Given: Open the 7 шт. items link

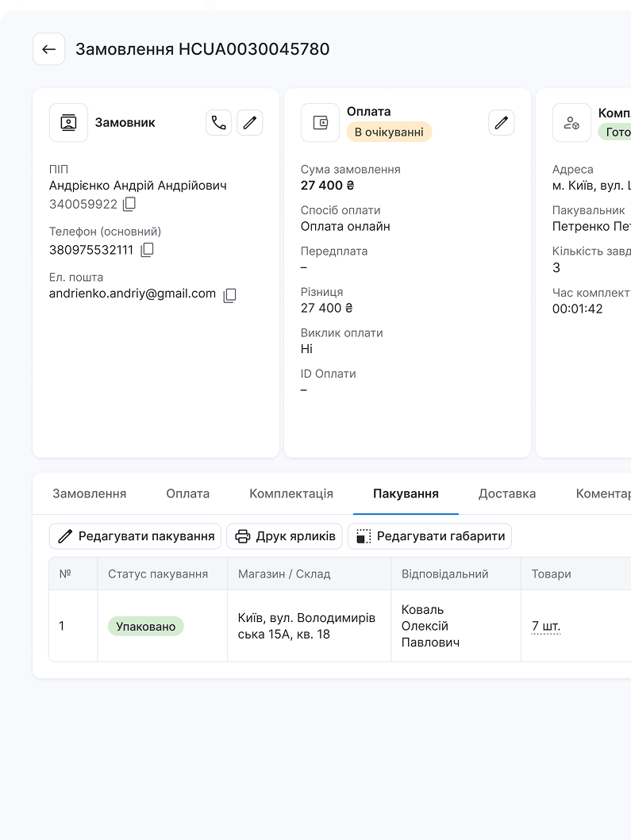Looking at the screenshot, I should click(x=546, y=627).
